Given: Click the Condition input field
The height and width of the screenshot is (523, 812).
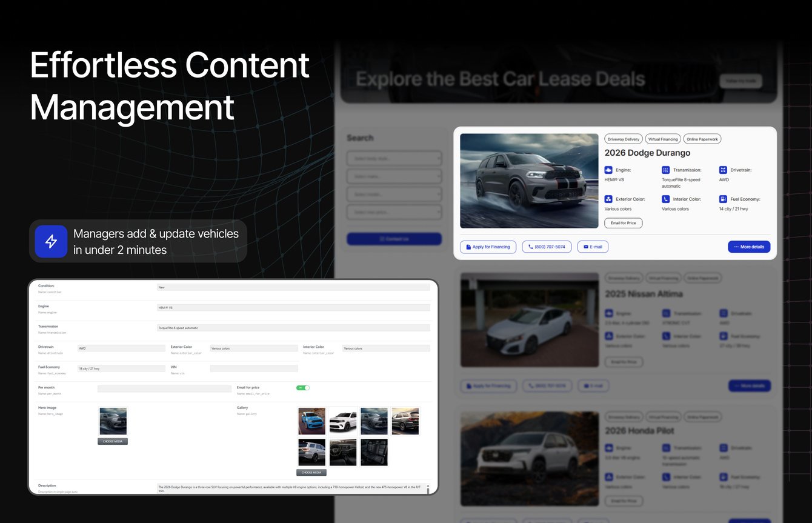Looking at the screenshot, I should point(293,287).
